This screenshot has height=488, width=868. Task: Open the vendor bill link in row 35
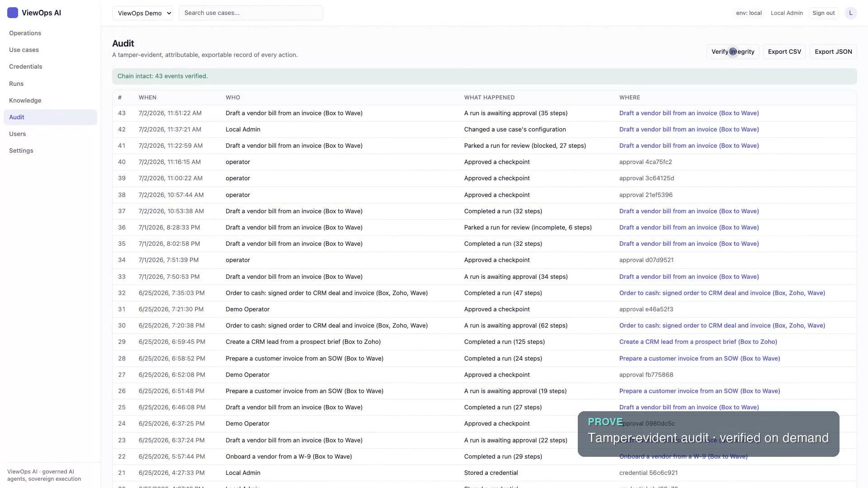[x=689, y=244]
